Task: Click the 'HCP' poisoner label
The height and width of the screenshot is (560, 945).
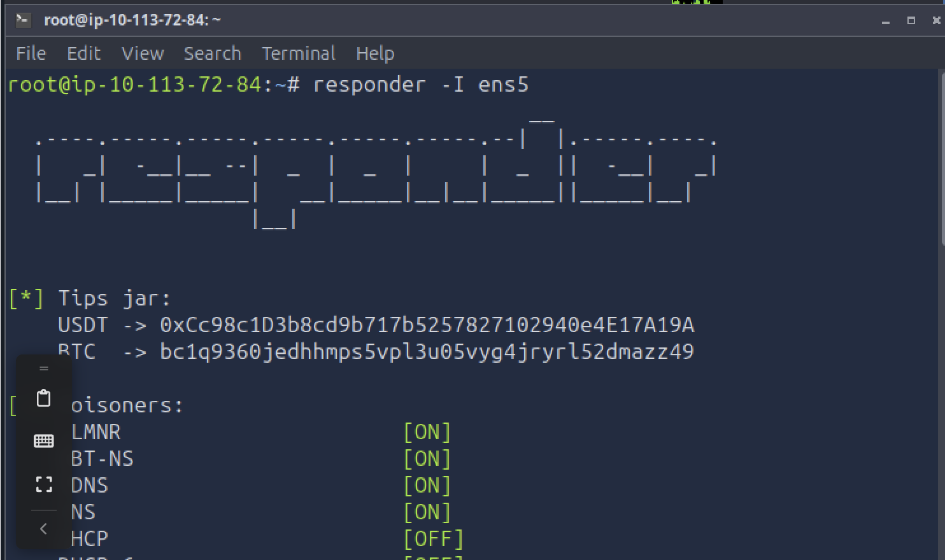Action: [x=89, y=539]
